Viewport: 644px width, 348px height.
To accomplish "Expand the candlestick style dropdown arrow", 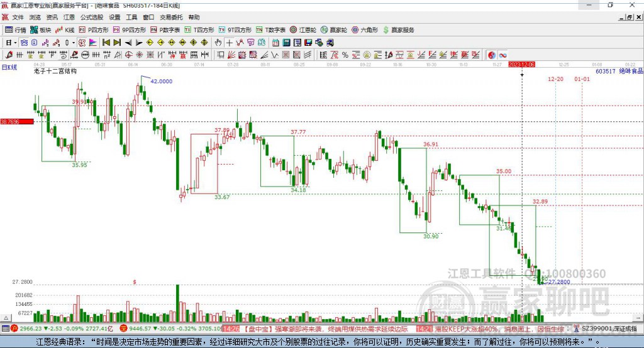I will click(x=74, y=43).
